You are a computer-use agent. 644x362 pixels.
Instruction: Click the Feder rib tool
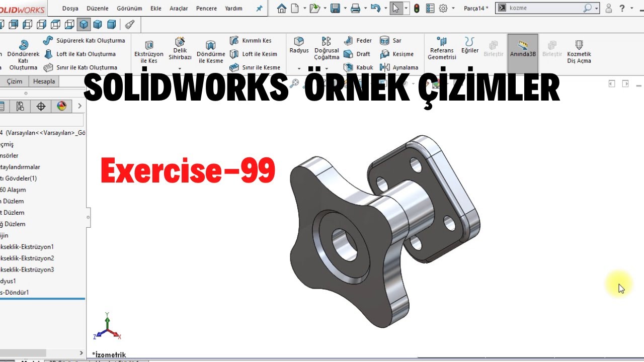(x=358, y=40)
